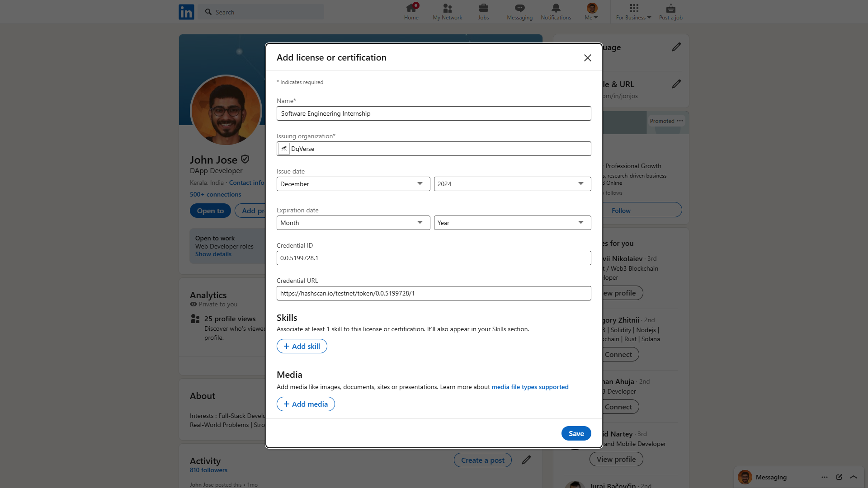This screenshot has height=488, width=868.
Task: Open the 500+ connections link
Action: click(215, 194)
